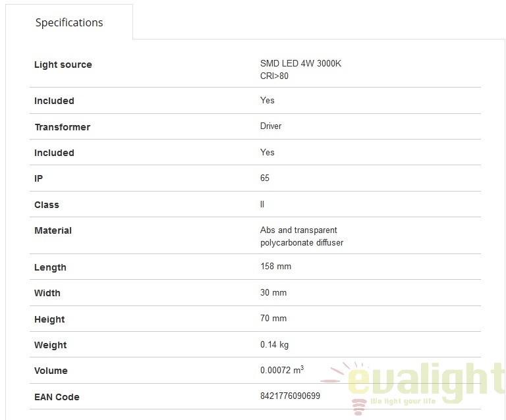Click the Weight value 0.14 kg
Image resolution: width=506 pixels, height=420 pixels.
pyautogui.click(x=274, y=344)
